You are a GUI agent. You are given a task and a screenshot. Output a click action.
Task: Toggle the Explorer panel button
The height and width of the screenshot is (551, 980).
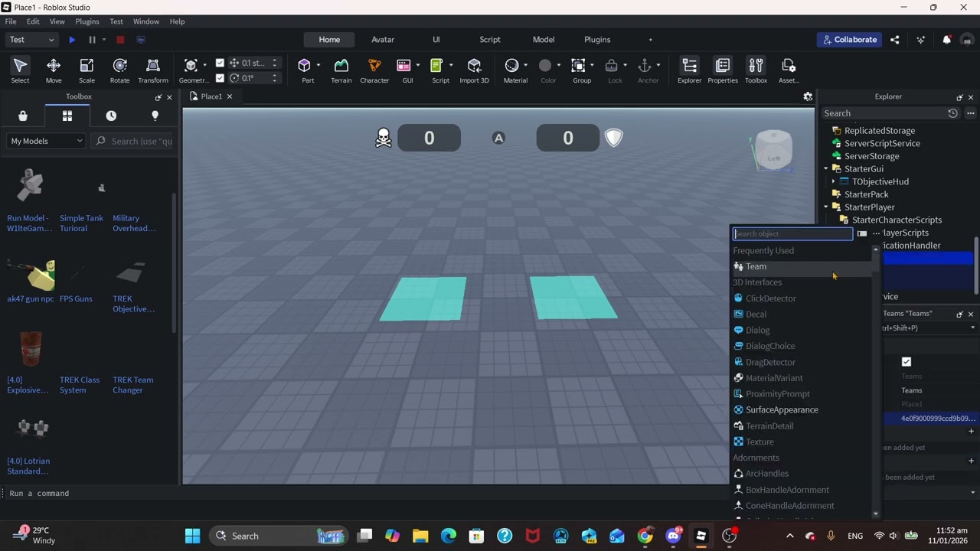(x=689, y=70)
